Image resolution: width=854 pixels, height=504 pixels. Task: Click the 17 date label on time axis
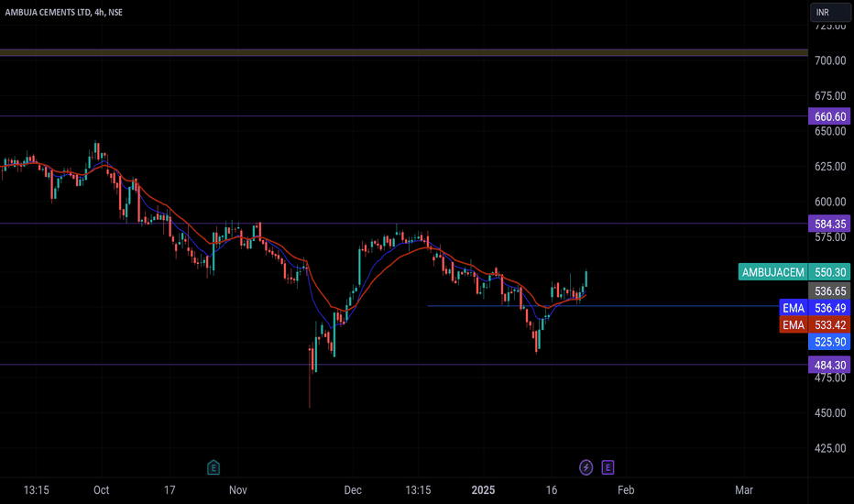(x=170, y=490)
